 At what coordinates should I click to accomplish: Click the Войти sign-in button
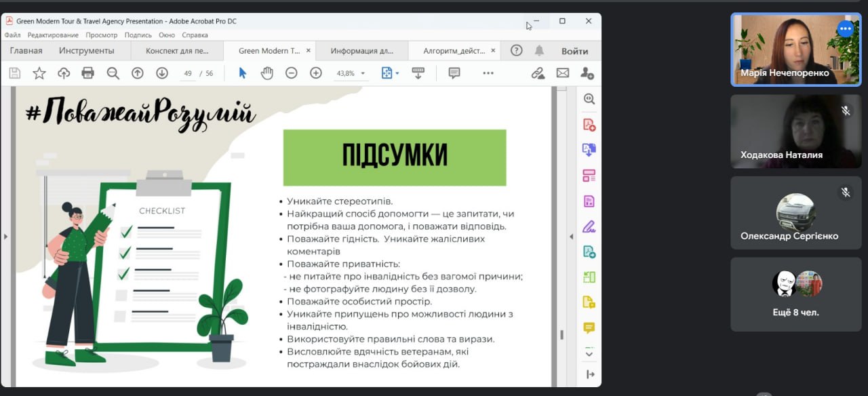[x=574, y=51]
